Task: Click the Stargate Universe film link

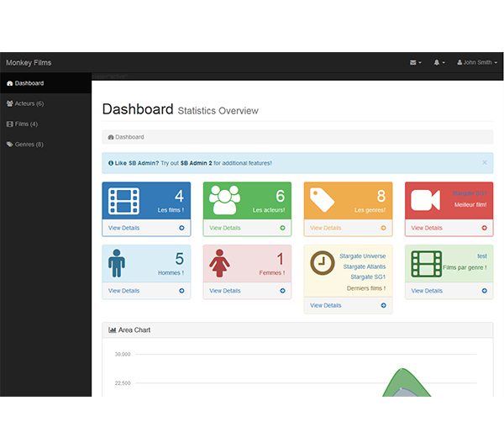Action: coord(362,256)
